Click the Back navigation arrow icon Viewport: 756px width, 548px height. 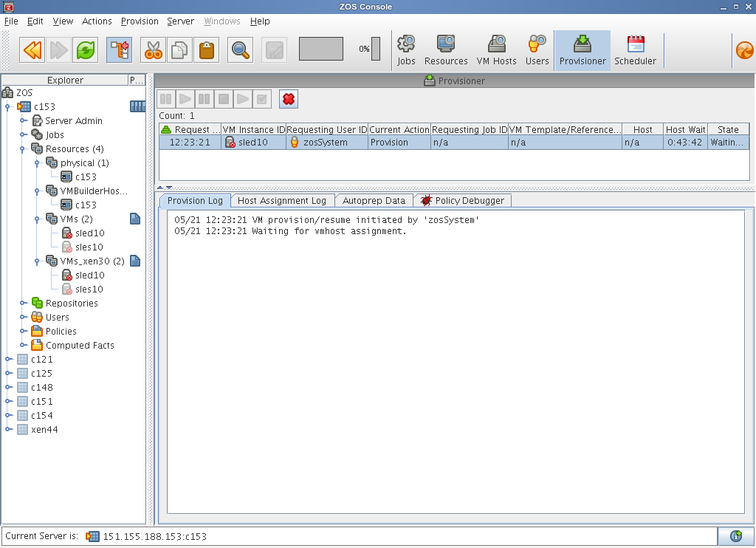coord(32,50)
